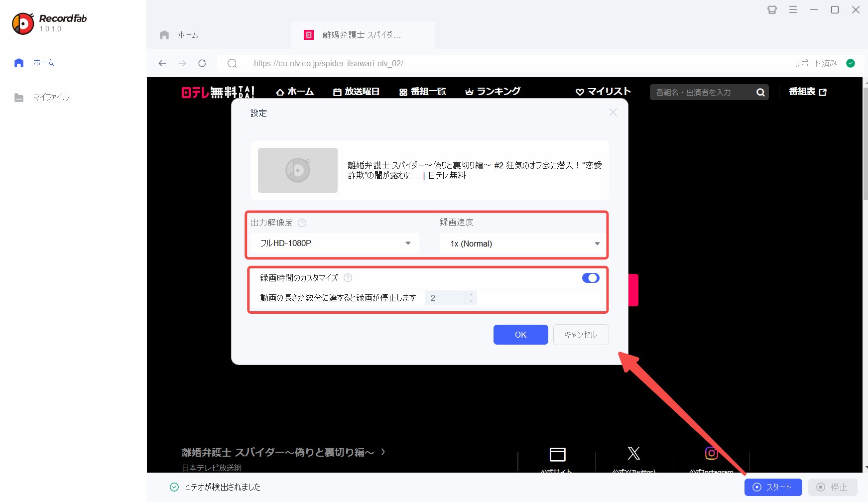868x502 pixels.
Task: Toggle the 録画時間のカスタマイズ switch
Action: tap(591, 278)
